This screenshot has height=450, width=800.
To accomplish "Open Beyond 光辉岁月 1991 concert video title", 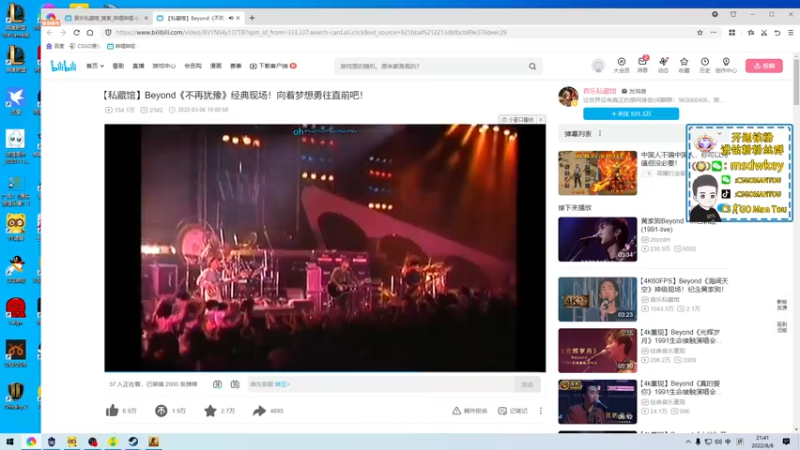I will [681, 336].
